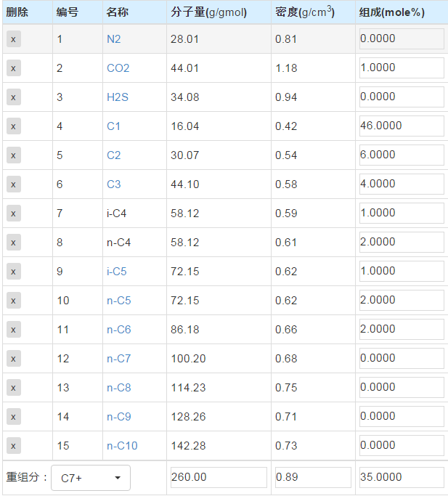Edit the heavy component composition field 35.0000
Viewport: 448px width, 496px height.
(x=402, y=477)
